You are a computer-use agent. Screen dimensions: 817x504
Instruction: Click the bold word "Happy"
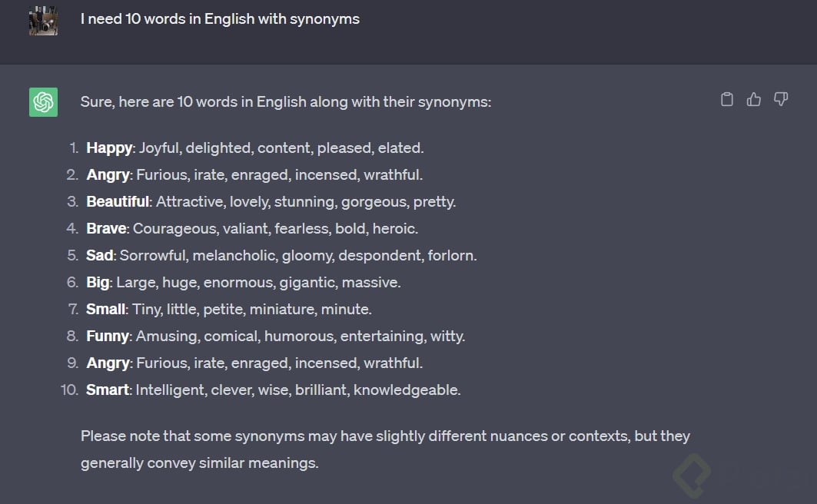pyautogui.click(x=109, y=148)
